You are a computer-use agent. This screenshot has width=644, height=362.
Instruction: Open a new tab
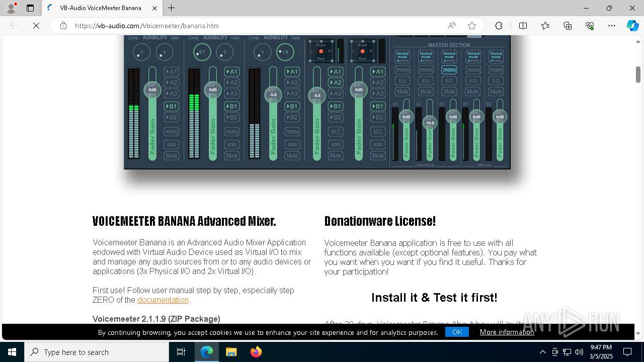point(172,8)
